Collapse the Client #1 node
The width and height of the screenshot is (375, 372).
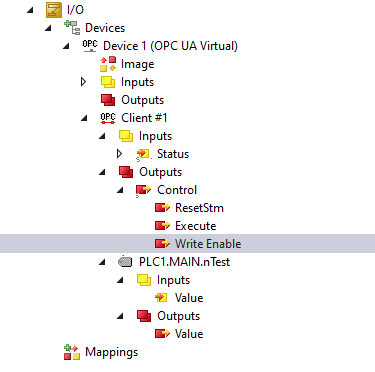(84, 118)
